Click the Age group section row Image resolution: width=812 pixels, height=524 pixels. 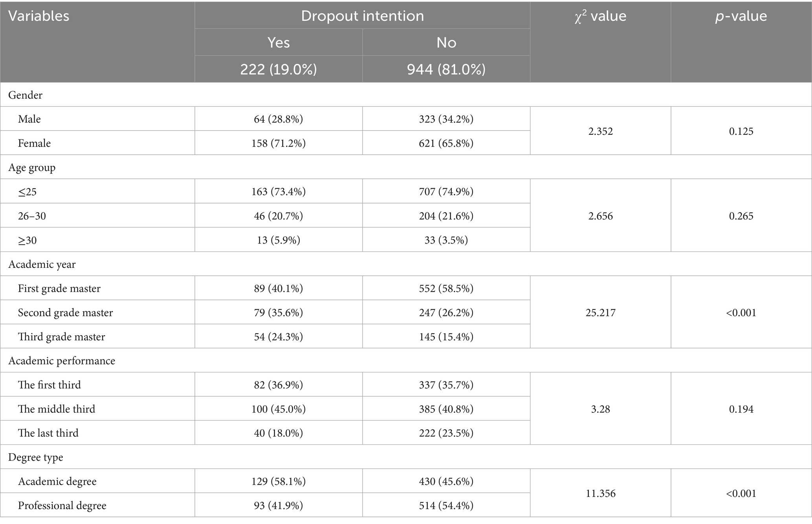32,167
